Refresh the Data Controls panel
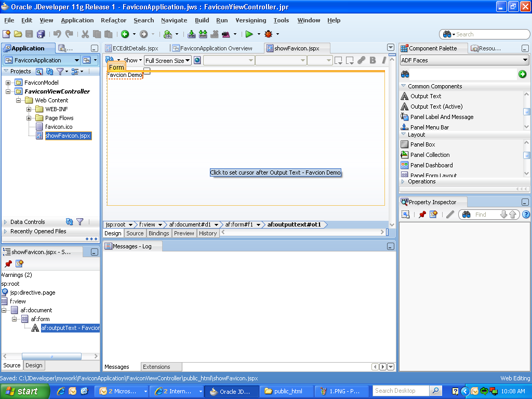The height and width of the screenshot is (399, 532). (x=70, y=221)
